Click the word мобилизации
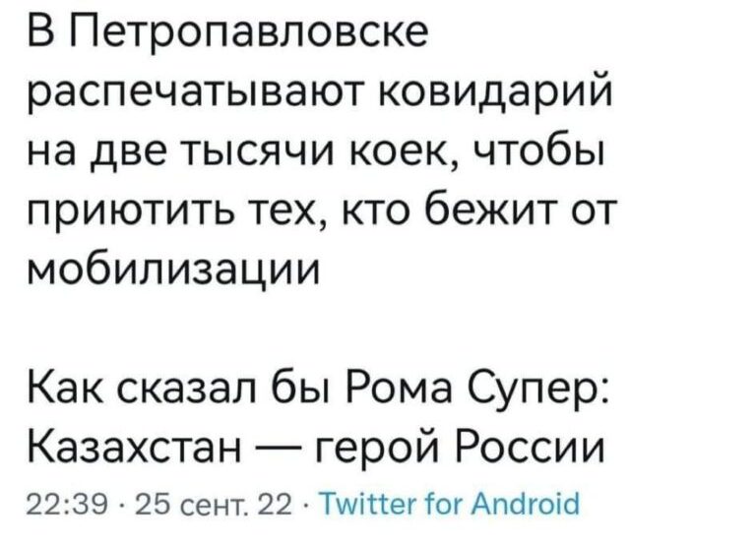This screenshot has height=543, width=756. (173, 271)
